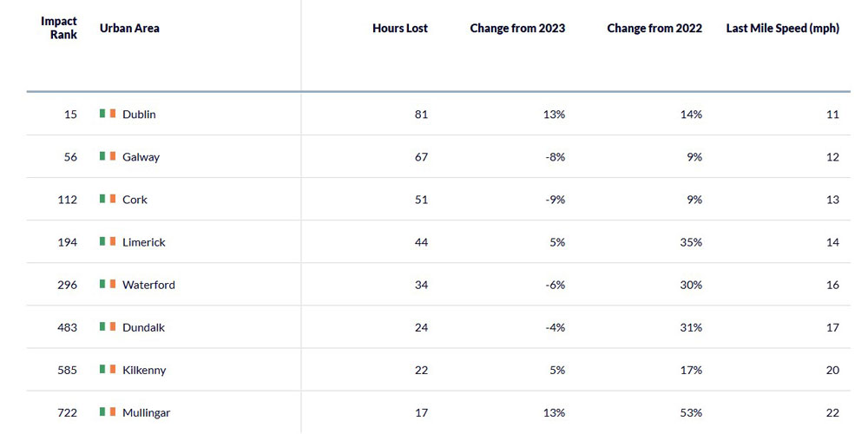Sort by Last Mile Speed (mph) header
This screenshot has width=868, height=434.
[782, 28]
